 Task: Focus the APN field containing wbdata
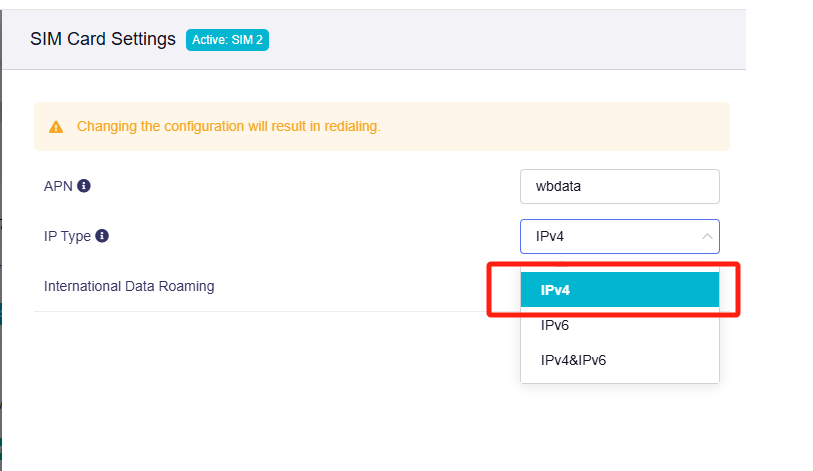click(x=619, y=186)
